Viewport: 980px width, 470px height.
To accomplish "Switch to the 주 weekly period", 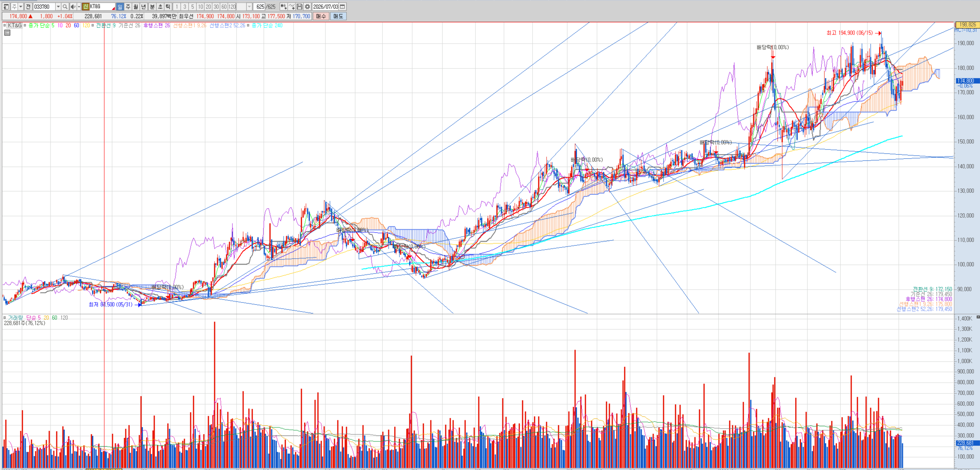I will 128,6.
